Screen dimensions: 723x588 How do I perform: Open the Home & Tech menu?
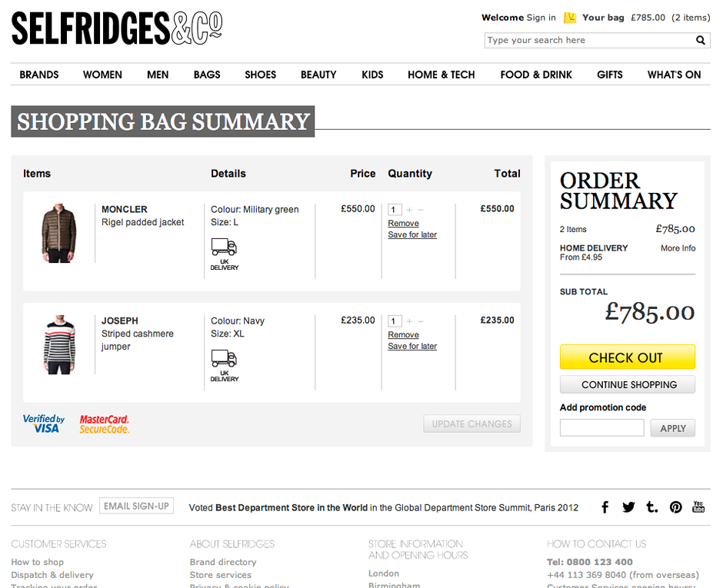441,75
